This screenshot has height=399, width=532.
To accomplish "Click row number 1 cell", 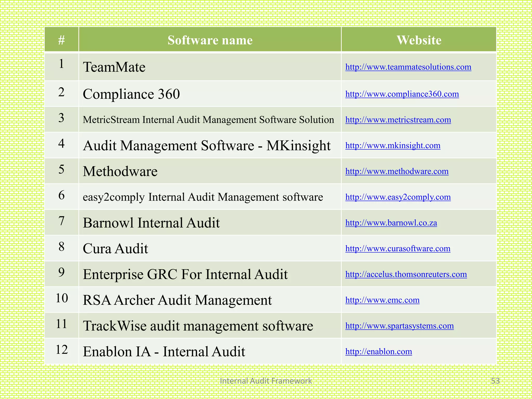I will 61,67.
